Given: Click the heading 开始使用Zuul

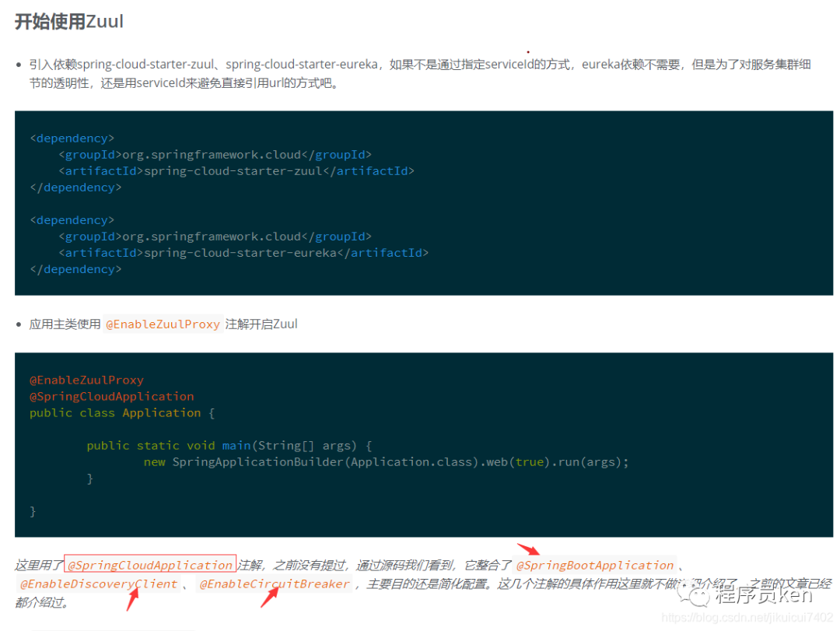Looking at the screenshot, I should [x=69, y=22].
